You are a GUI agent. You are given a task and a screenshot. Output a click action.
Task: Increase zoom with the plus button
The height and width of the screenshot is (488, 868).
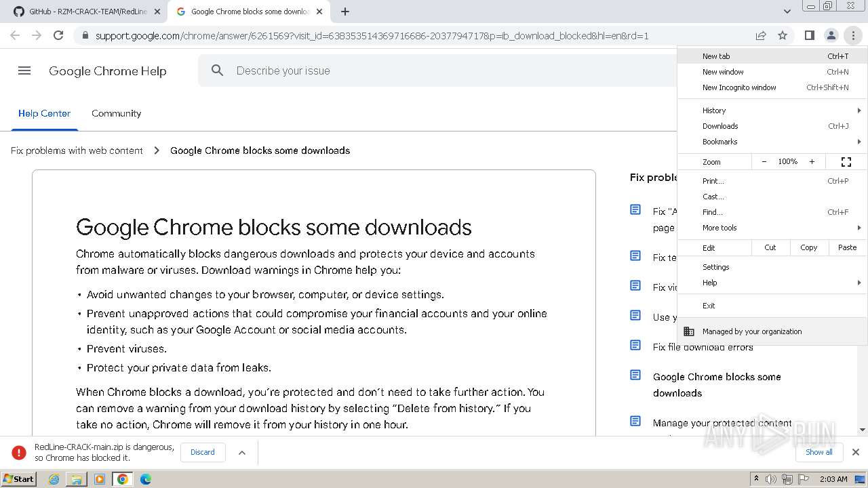[x=812, y=162]
